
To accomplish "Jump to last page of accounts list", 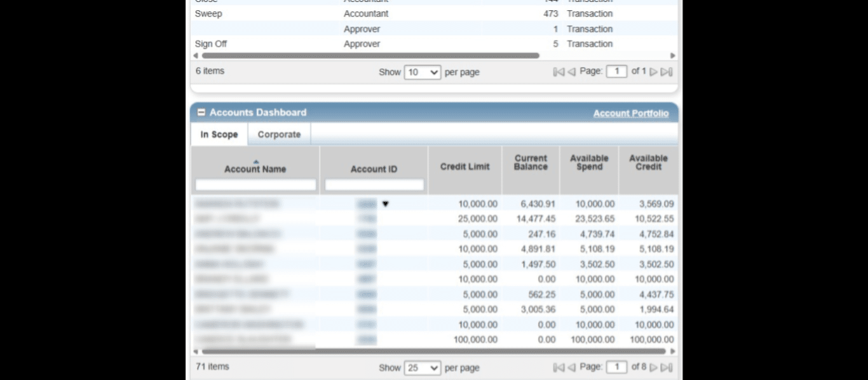I will pyautogui.click(x=667, y=367).
